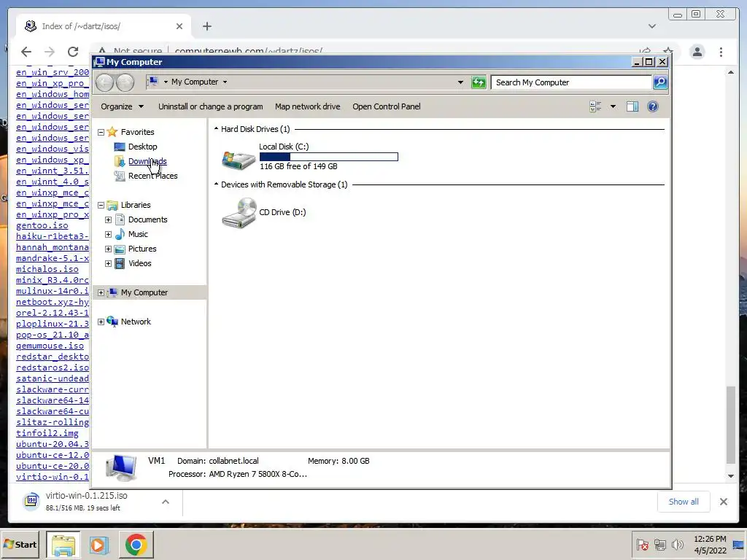Select the CD Drive (D:) icon
The image size is (747, 560).
coord(239,213)
